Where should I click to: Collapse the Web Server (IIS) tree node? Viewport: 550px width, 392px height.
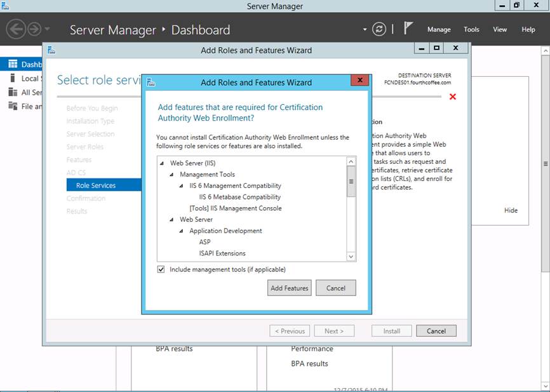point(163,163)
